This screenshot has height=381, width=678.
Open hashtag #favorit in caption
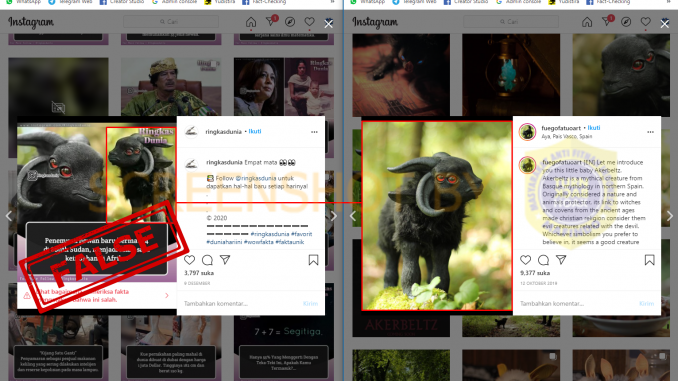[301, 234]
